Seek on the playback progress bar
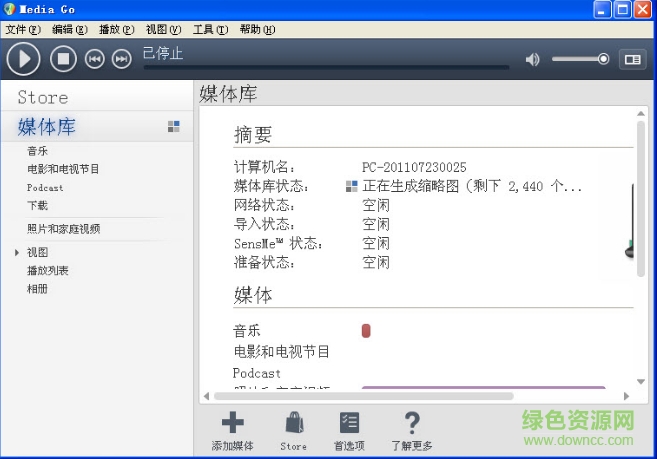 pyautogui.click(x=326, y=67)
